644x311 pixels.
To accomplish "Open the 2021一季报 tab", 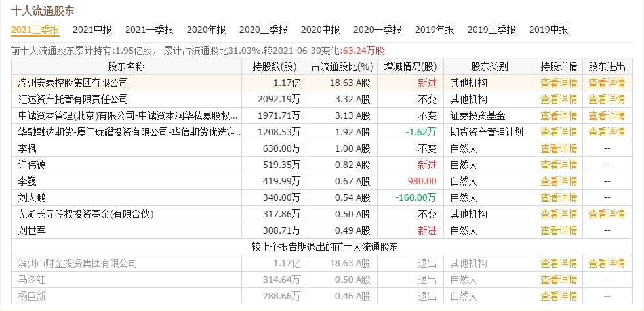I will point(149,30).
